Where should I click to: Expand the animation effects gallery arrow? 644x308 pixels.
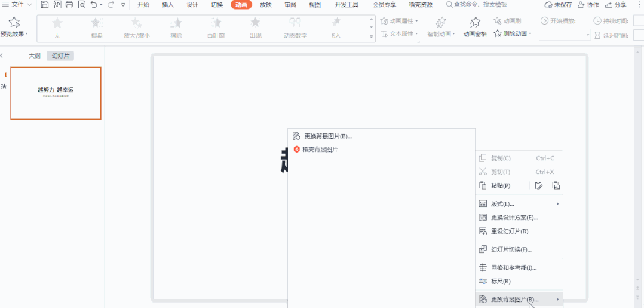372,36
